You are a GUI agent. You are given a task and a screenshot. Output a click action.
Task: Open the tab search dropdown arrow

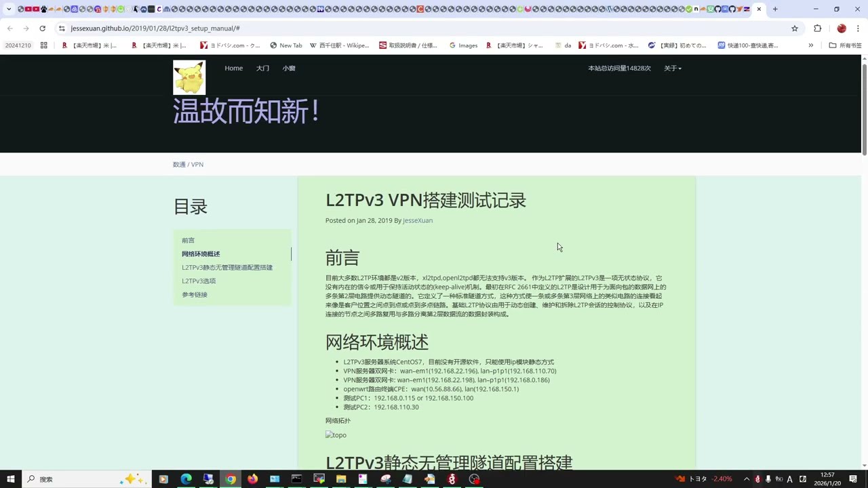(x=9, y=9)
